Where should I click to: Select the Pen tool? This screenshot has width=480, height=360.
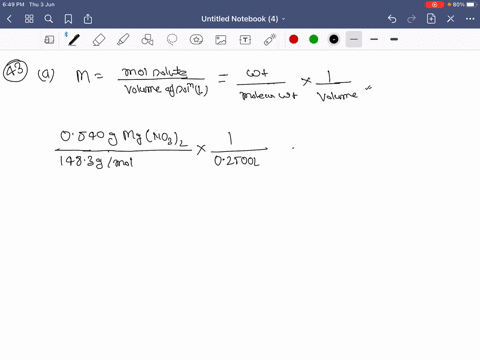(74, 40)
